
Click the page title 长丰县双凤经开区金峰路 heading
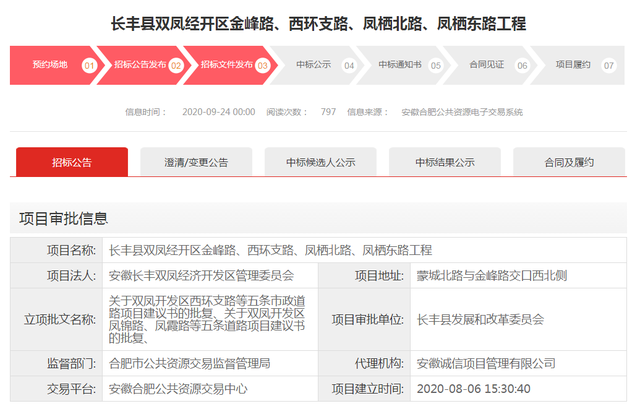tap(318, 24)
